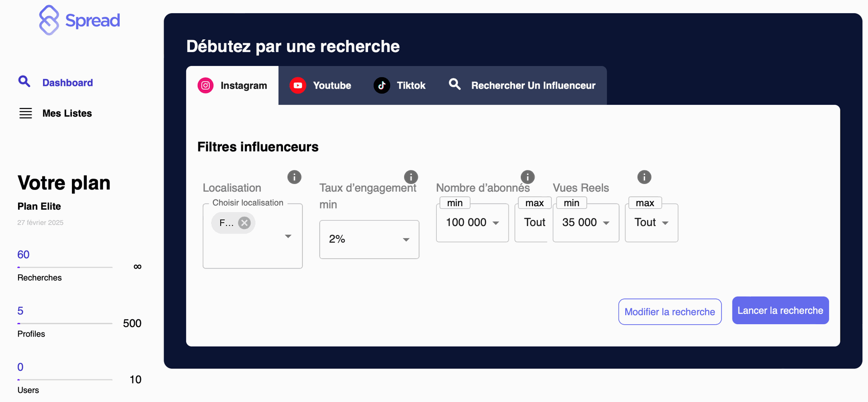Open the Rechercher Un Influenceur tab
The image size is (868, 402).
click(x=522, y=85)
